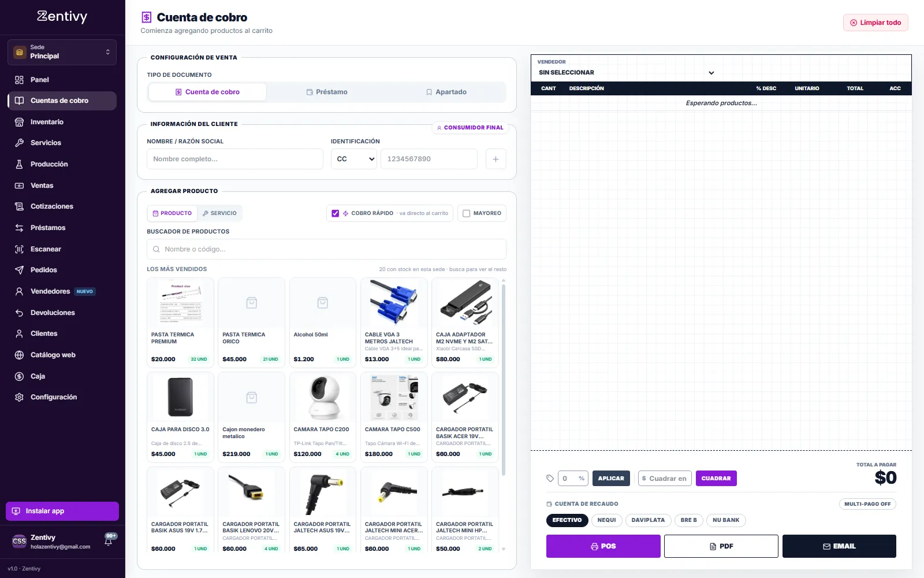Open the CC identification type dropdown
The height and width of the screenshot is (578, 924).
click(354, 159)
